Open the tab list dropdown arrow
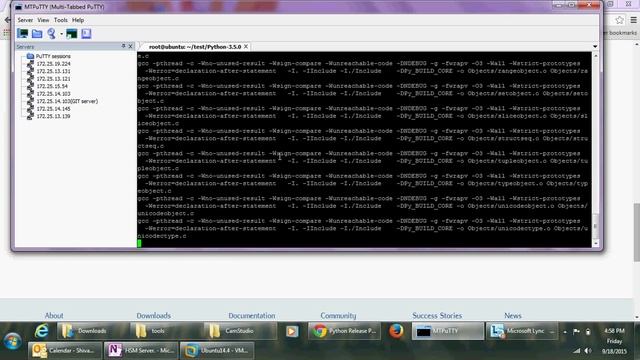Image resolution: width=640 pixels, height=360 pixels. [x=595, y=47]
